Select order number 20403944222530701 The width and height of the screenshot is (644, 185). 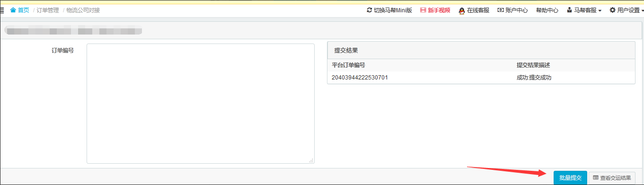point(360,78)
